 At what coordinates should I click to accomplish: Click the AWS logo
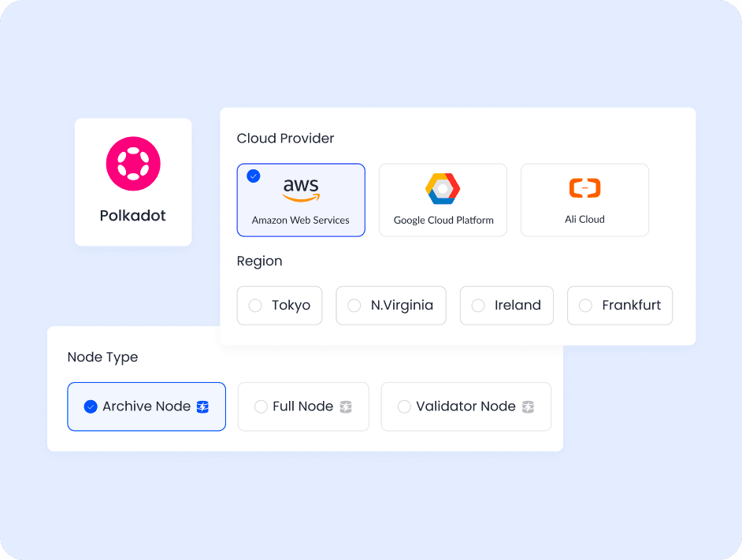click(301, 190)
